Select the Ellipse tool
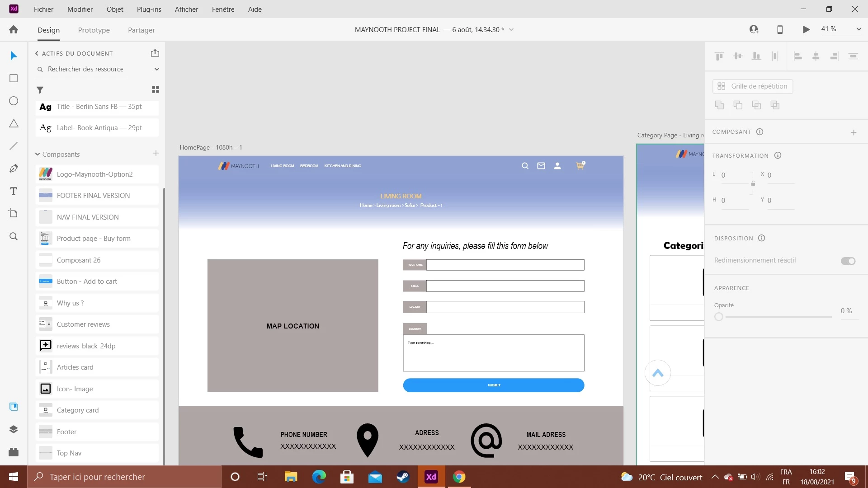Image resolution: width=868 pixels, height=488 pixels. pos(14,101)
